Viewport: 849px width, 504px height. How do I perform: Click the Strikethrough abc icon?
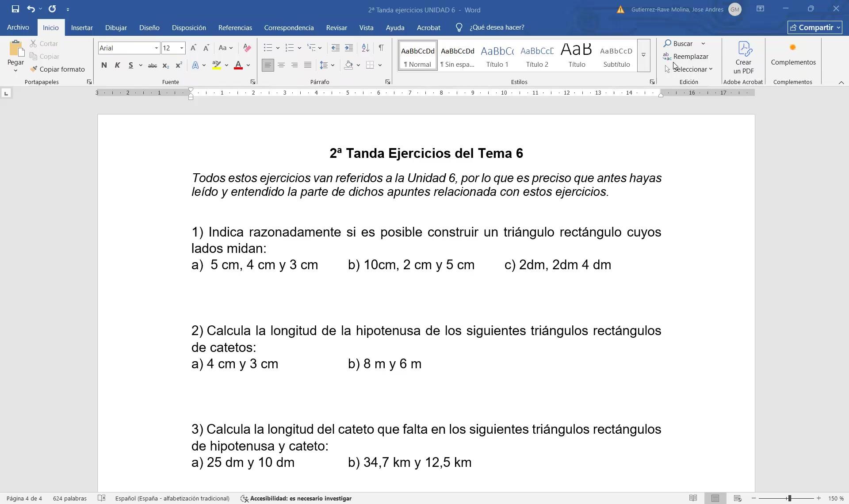152,65
